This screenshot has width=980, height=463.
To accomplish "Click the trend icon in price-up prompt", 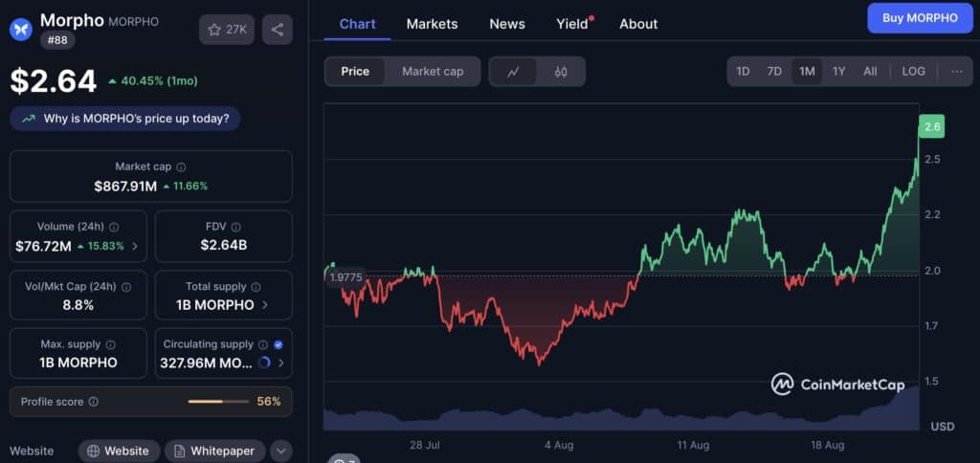I will [x=29, y=119].
